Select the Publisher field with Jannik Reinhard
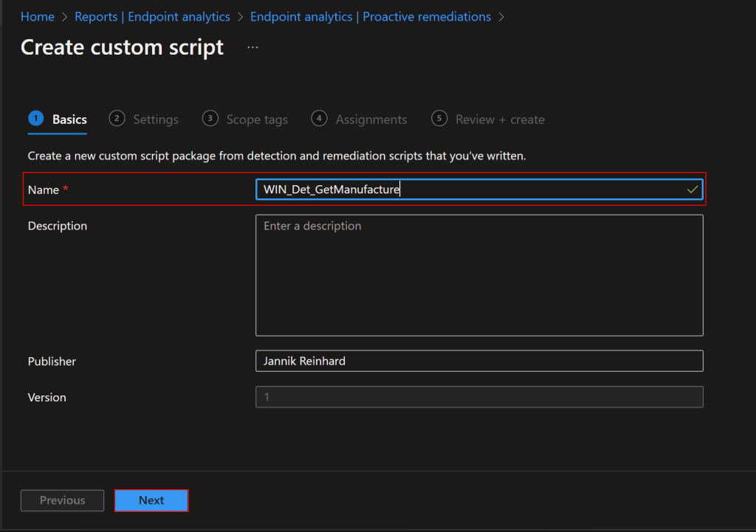Viewport: 756px width, 532px height. point(479,361)
